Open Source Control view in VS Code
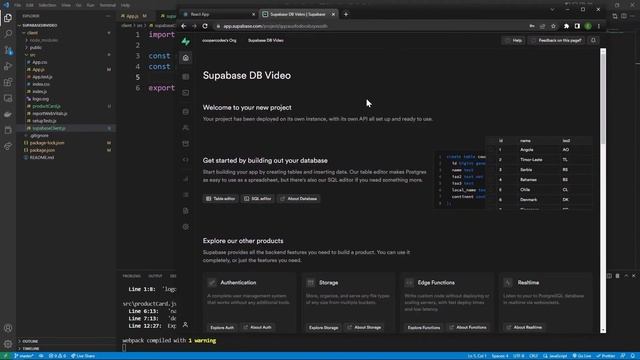640x360 pixels. [8, 50]
